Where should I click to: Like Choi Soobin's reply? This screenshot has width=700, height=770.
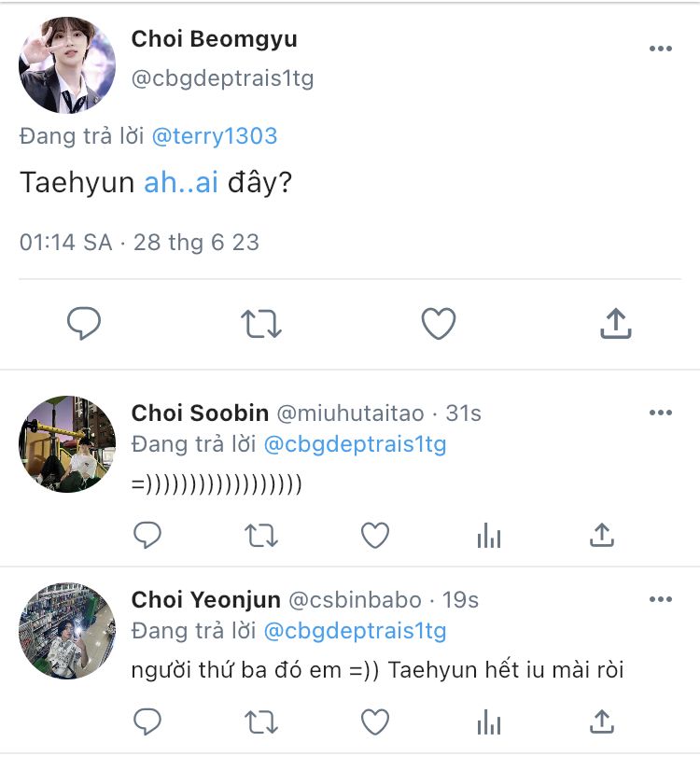[x=375, y=535]
